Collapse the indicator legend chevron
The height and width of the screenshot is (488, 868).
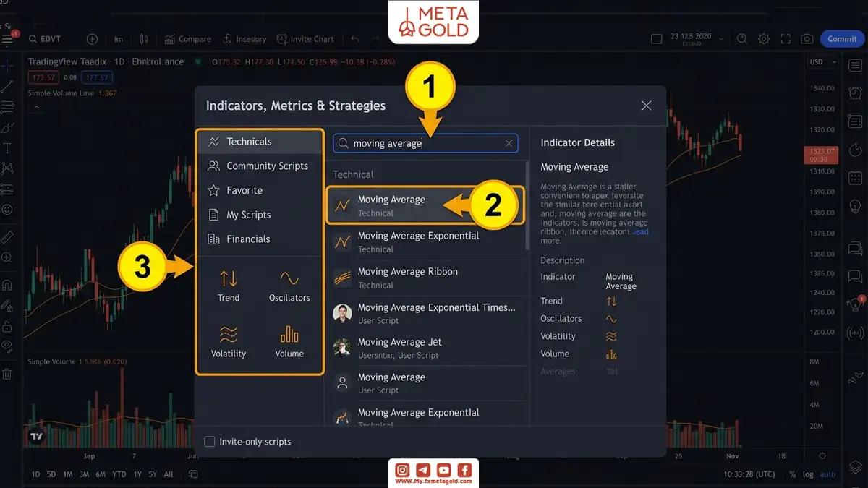(x=36, y=107)
